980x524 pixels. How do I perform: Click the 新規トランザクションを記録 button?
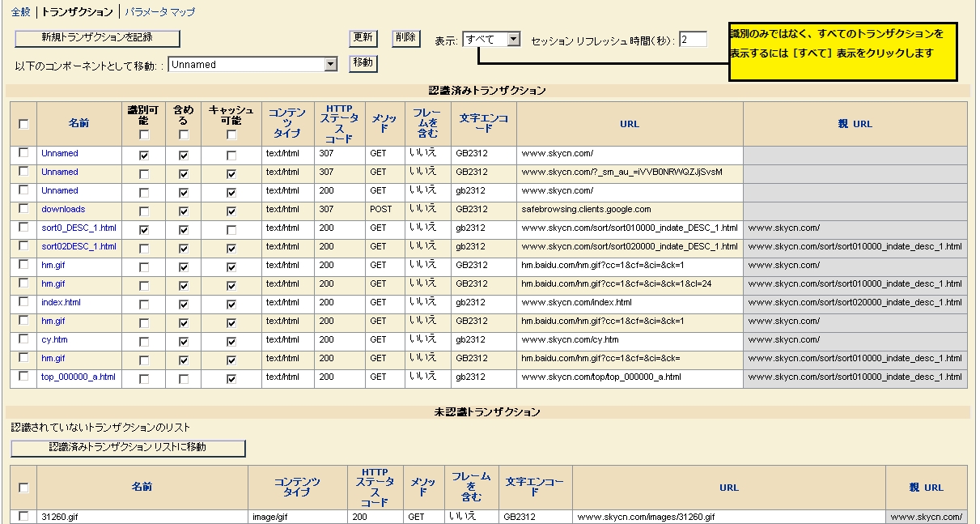tap(97, 38)
